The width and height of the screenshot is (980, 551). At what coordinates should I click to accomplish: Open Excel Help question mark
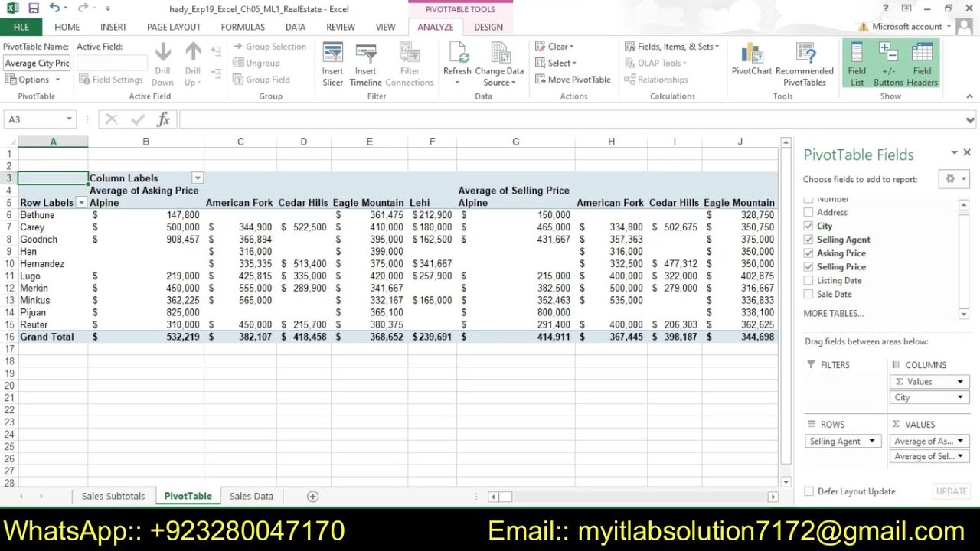[x=885, y=8]
